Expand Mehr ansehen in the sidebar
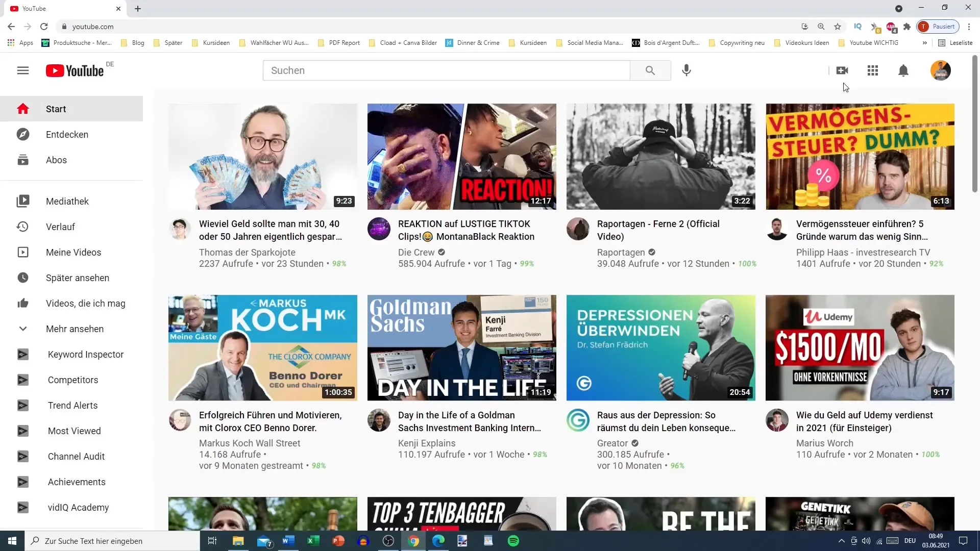The width and height of the screenshot is (980, 551). pos(71,329)
